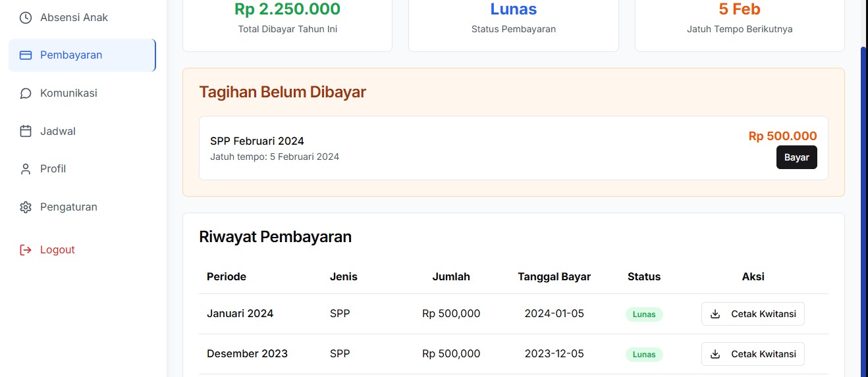Click the person icon for Profil
This screenshot has height=377, width=868.
pos(26,169)
